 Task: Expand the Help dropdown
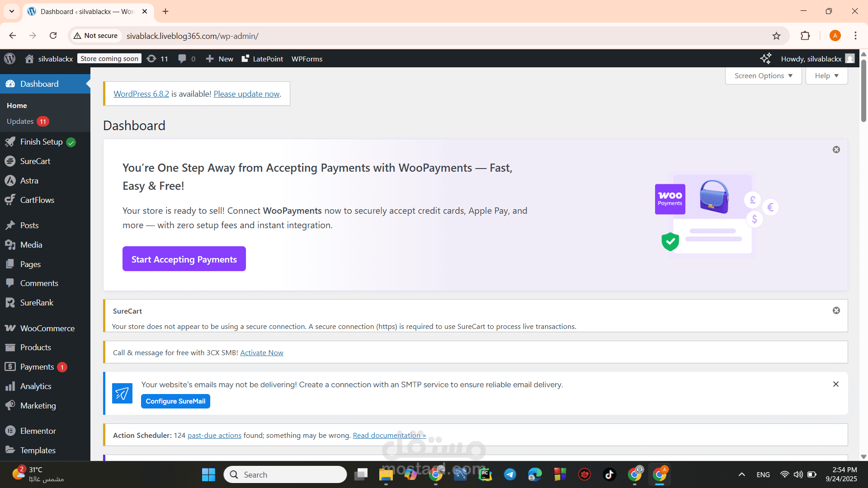[826, 76]
